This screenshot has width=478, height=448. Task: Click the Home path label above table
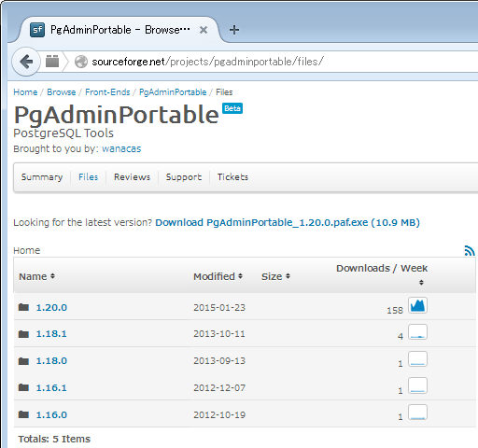click(27, 250)
